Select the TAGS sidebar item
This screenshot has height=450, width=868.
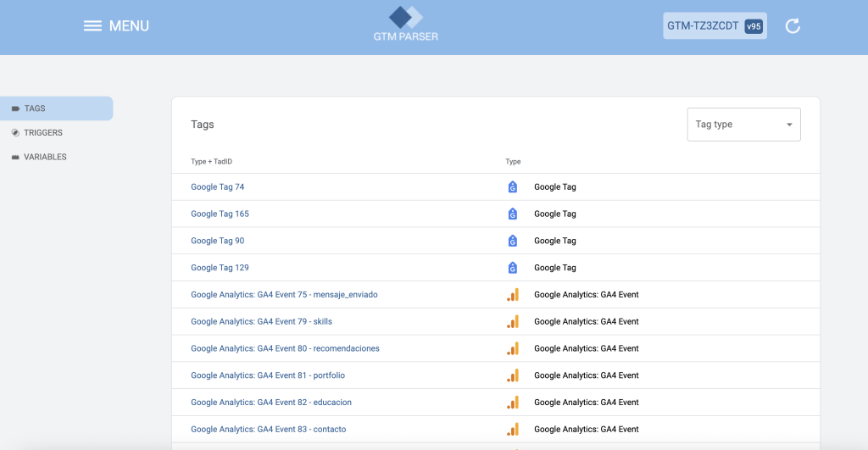(x=57, y=108)
